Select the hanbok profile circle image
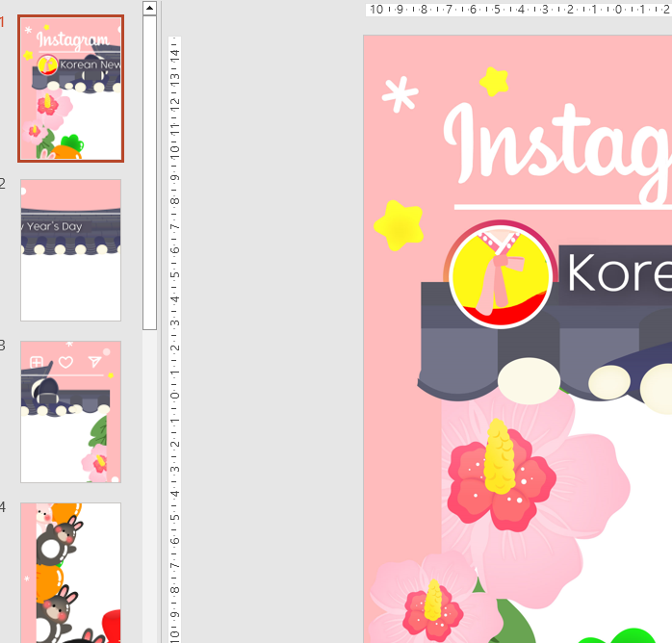The width and height of the screenshot is (672, 643). 500,274
